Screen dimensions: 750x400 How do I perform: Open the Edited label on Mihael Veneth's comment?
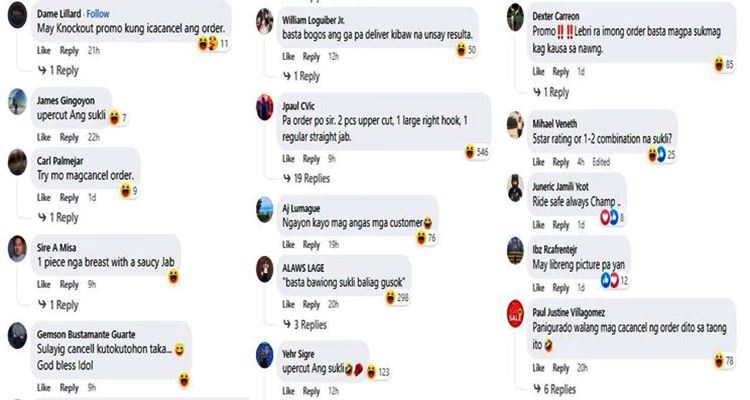[x=601, y=162]
